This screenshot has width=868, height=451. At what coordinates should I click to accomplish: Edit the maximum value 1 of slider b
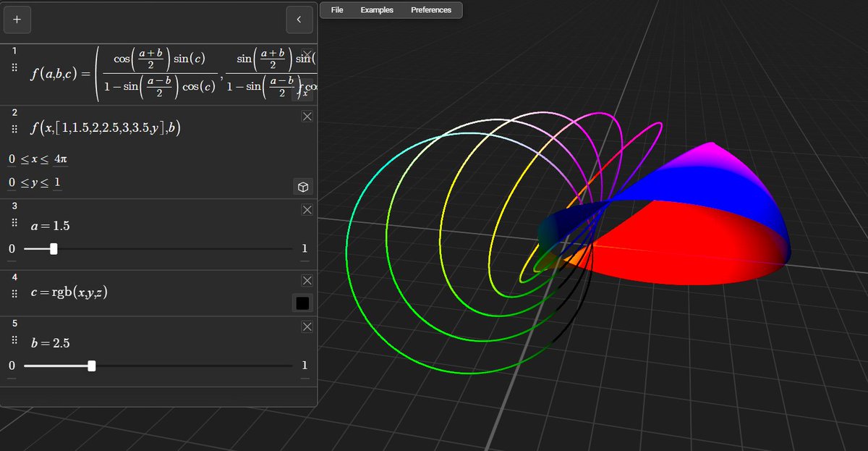point(305,366)
